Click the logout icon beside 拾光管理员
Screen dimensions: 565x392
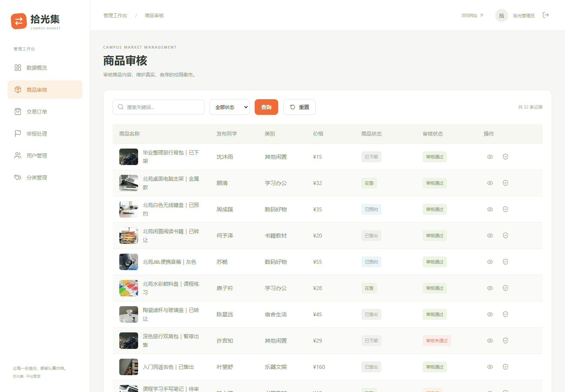pyautogui.click(x=546, y=15)
